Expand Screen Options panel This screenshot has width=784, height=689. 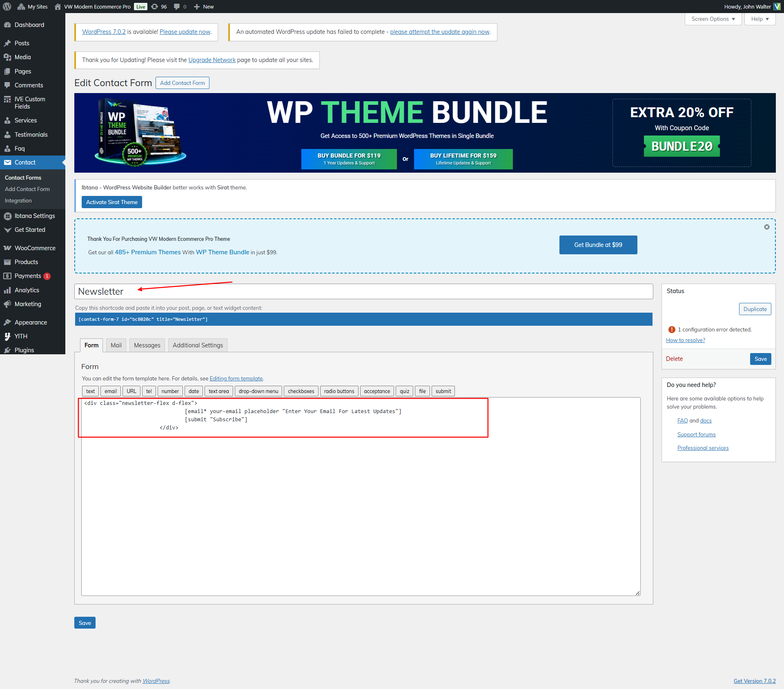(x=713, y=19)
